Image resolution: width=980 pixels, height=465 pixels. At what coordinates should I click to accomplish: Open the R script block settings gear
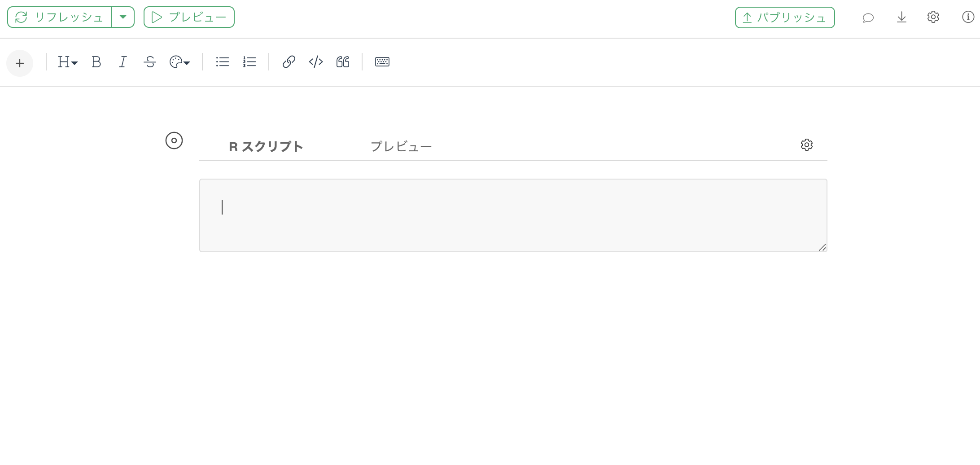806,145
